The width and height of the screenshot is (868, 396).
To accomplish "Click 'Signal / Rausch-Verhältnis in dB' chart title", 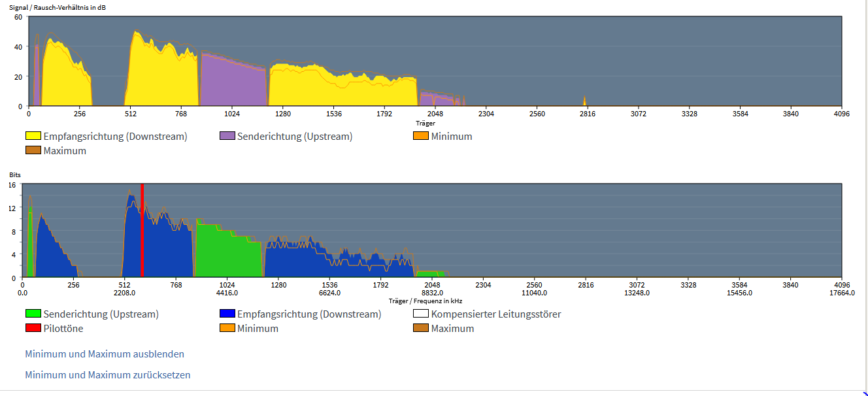I will click(58, 7).
